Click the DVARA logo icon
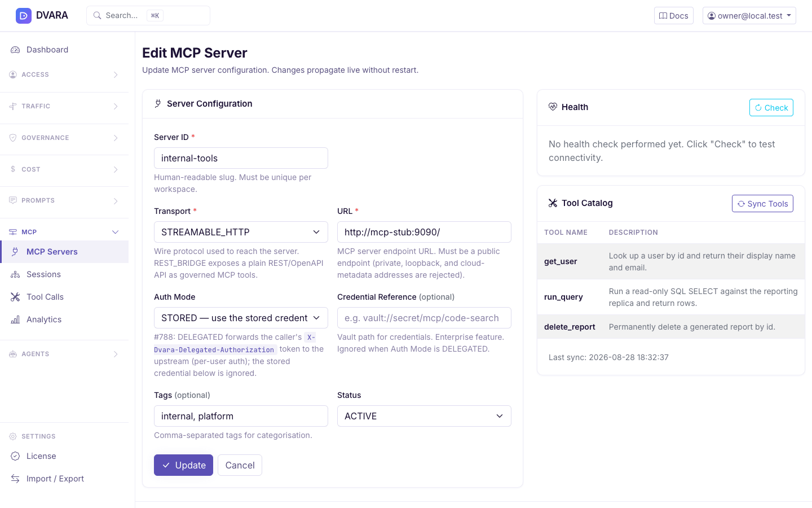This screenshot has height=508, width=812. click(24, 16)
